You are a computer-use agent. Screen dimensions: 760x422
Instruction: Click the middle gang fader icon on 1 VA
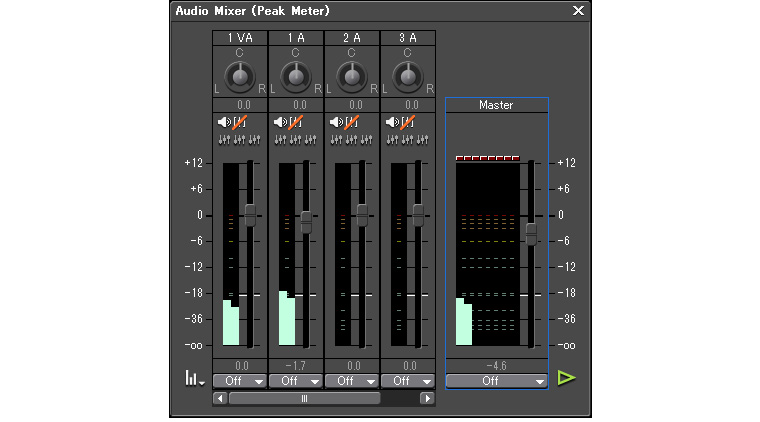coord(239,140)
